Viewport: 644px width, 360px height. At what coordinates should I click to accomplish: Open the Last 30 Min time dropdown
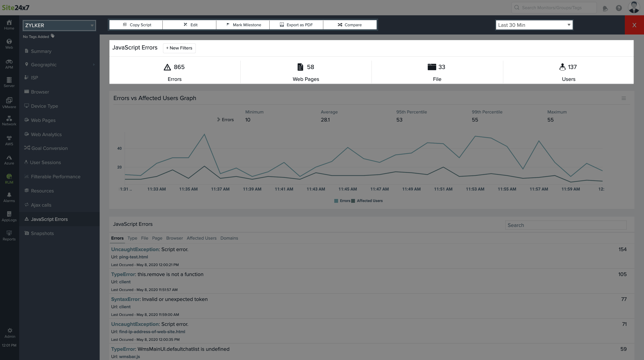(534, 25)
